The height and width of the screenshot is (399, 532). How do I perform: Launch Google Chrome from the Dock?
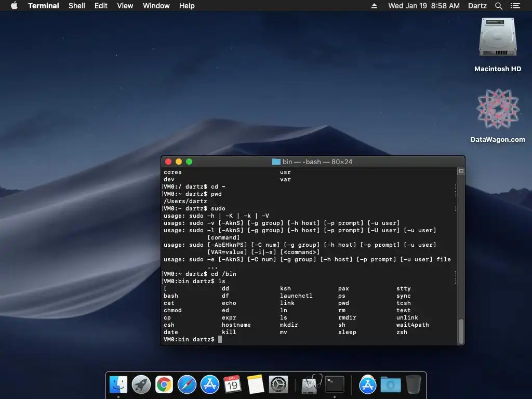(164, 384)
